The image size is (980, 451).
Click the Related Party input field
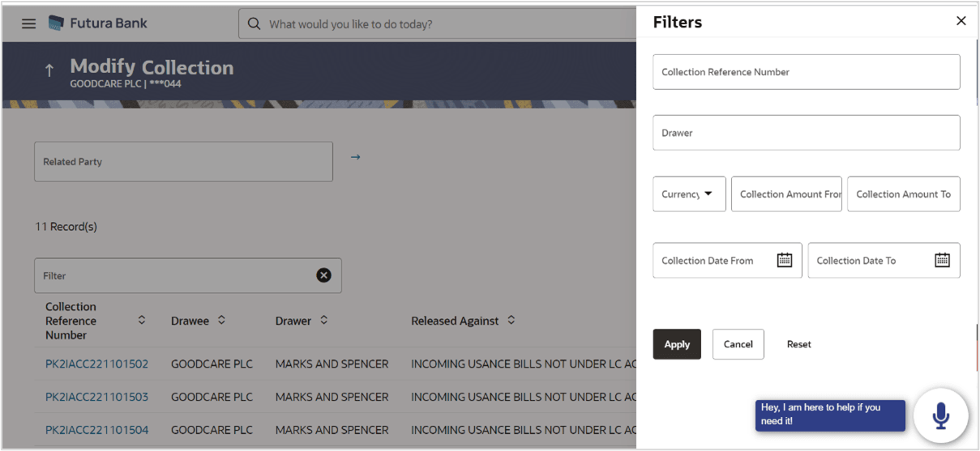[x=183, y=162]
